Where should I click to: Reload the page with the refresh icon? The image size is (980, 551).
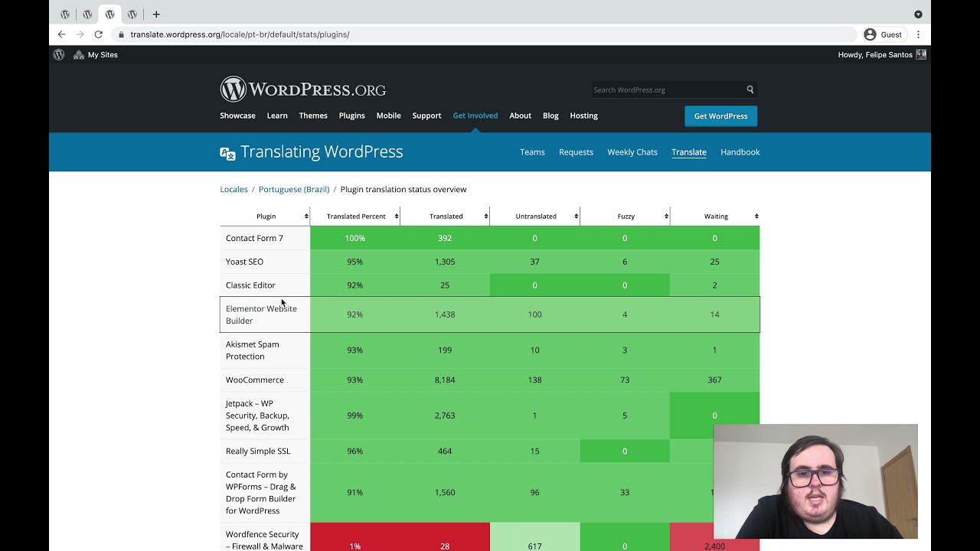pos(98,34)
